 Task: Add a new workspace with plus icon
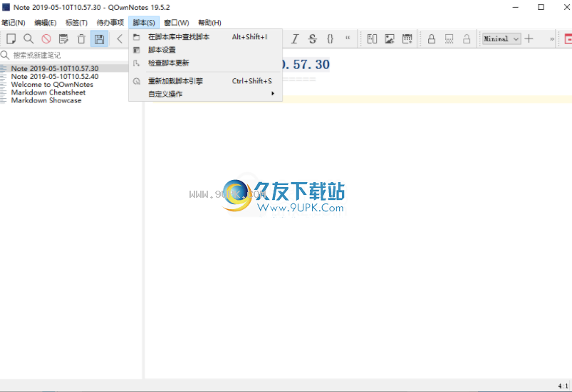(529, 38)
